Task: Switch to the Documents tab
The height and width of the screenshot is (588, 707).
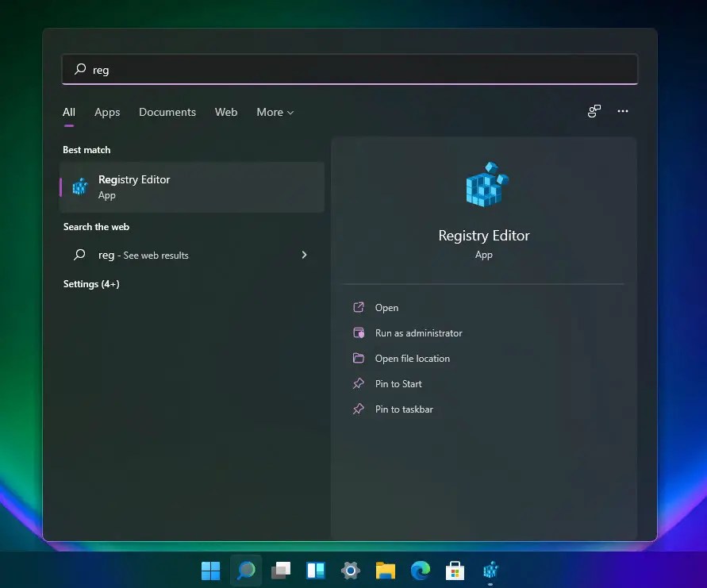Action: point(167,112)
